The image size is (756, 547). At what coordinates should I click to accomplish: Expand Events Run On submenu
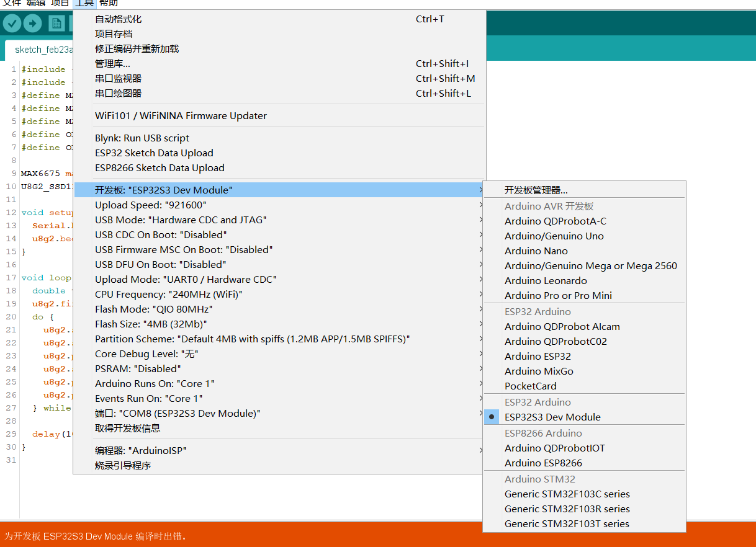(x=279, y=399)
